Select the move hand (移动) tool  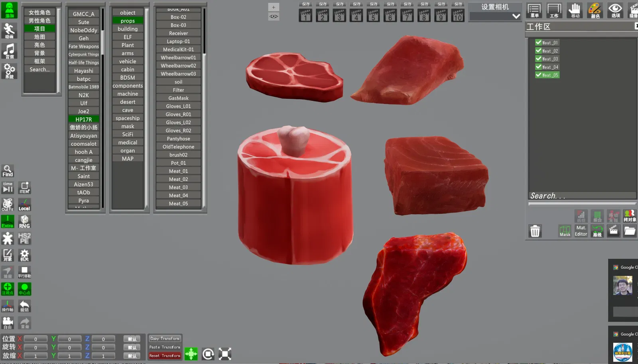point(575,10)
